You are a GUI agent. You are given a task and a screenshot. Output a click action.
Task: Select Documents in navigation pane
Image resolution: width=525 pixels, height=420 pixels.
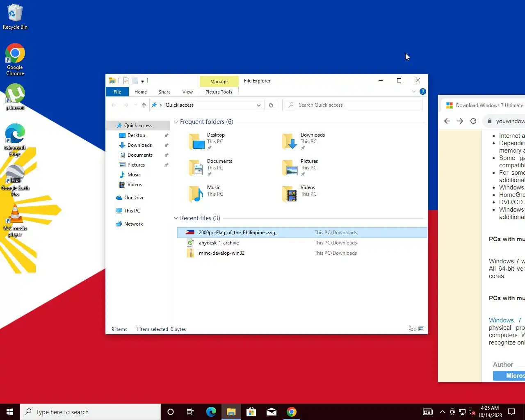click(x=140, y=155)
